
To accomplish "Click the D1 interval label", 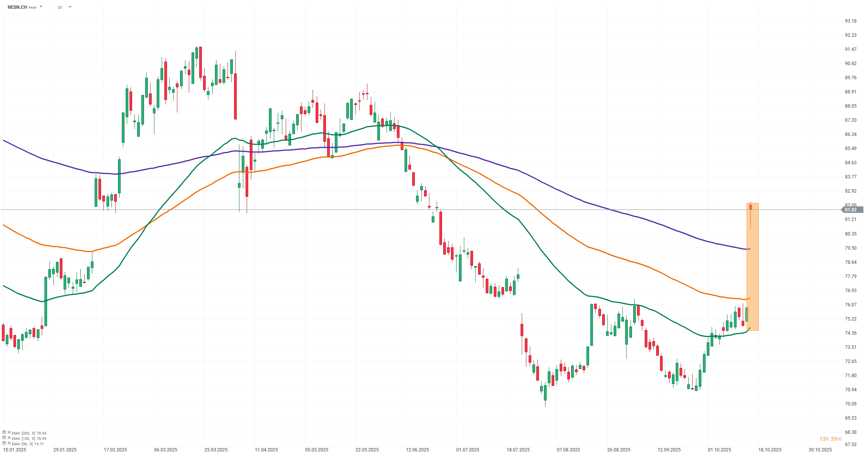I will point(60,7).
